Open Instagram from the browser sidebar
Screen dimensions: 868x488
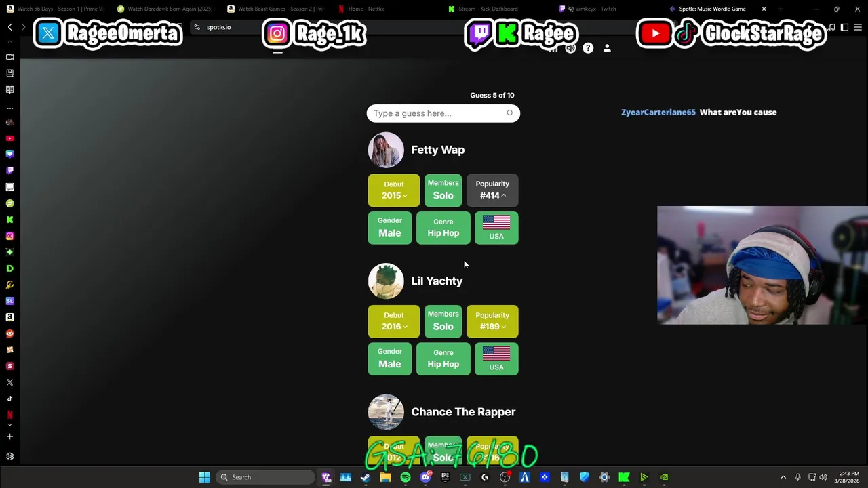click(x=9, y=236)
